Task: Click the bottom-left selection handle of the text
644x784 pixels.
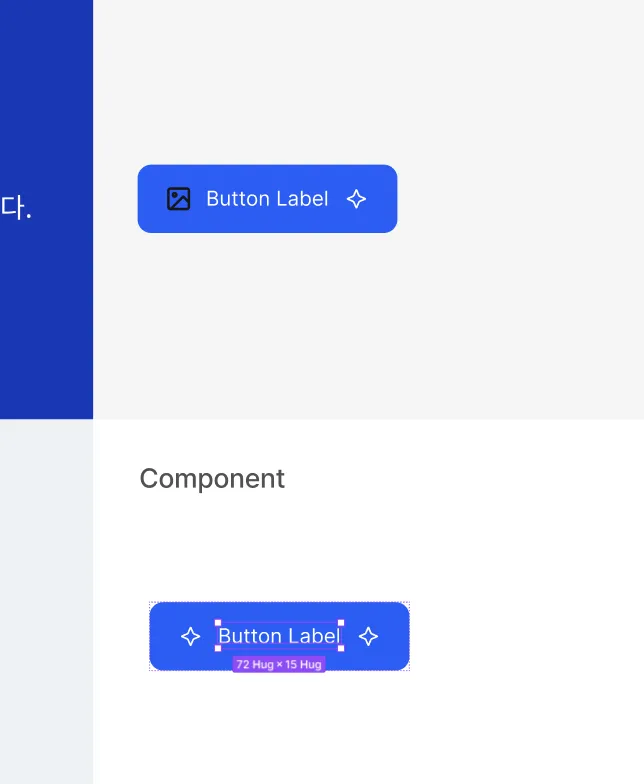Action: [218, 648]
